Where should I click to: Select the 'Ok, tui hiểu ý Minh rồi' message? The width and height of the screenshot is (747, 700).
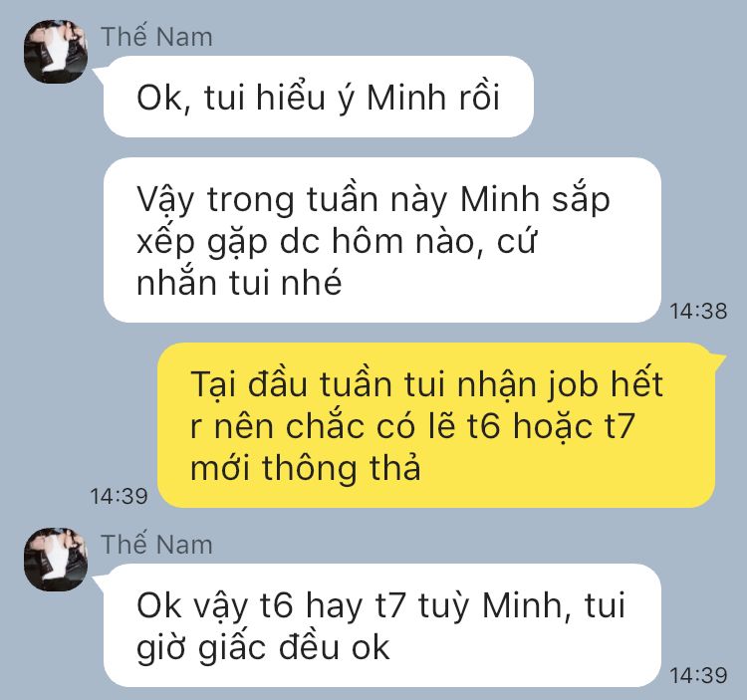point(319,97)
